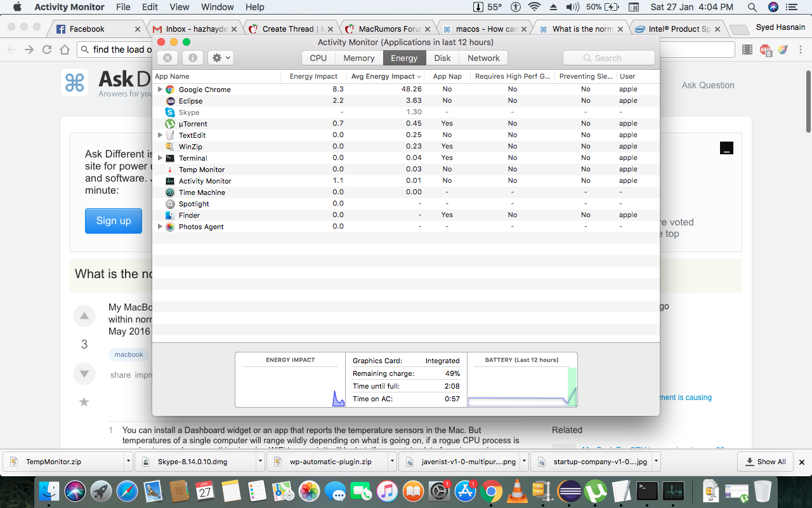Open the View menu in menu bar

180,7
